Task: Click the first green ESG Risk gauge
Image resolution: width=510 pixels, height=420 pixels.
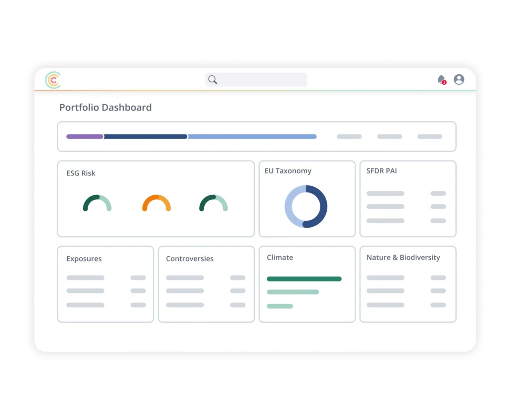Action: 97,203
